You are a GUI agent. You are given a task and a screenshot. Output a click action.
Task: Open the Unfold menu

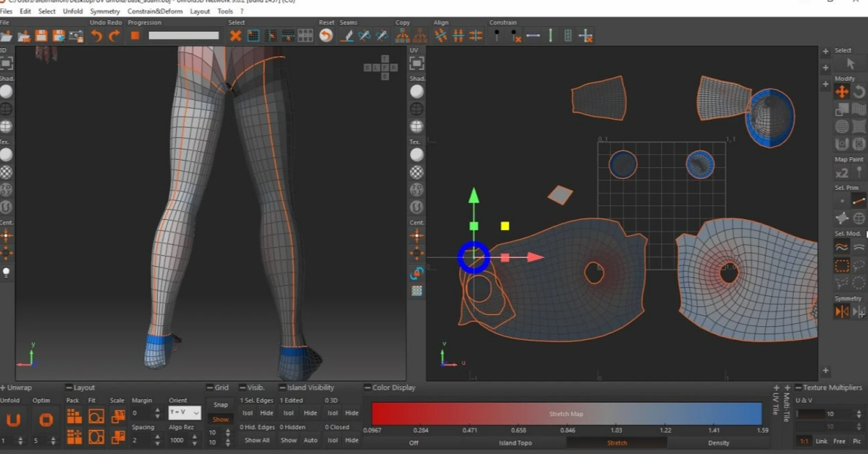coord(73,11)
